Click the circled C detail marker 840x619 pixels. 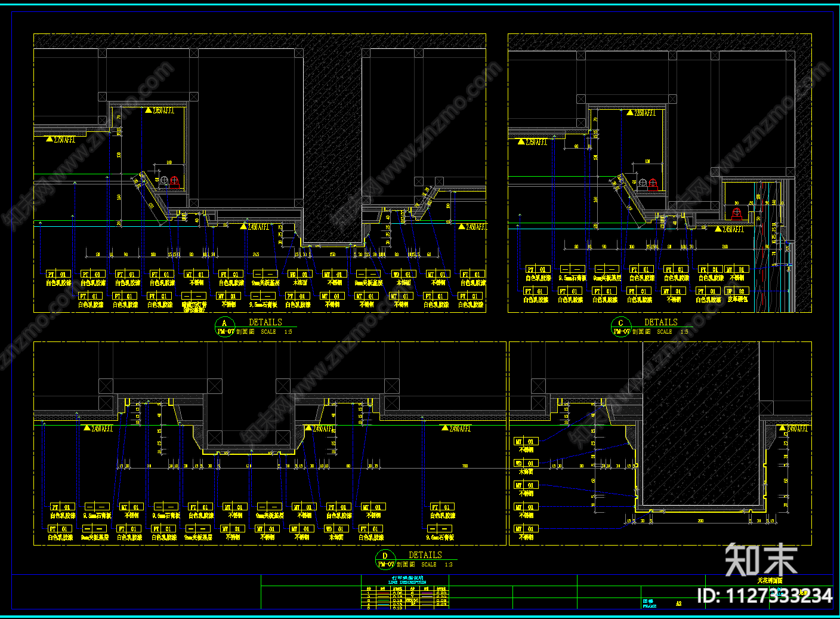[x=621, y=327]
